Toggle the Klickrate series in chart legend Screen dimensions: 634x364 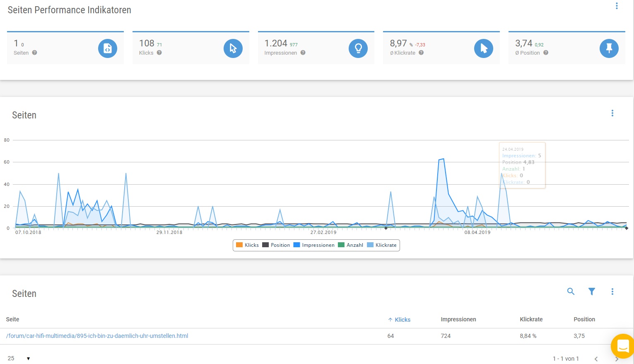coord(382,245)
